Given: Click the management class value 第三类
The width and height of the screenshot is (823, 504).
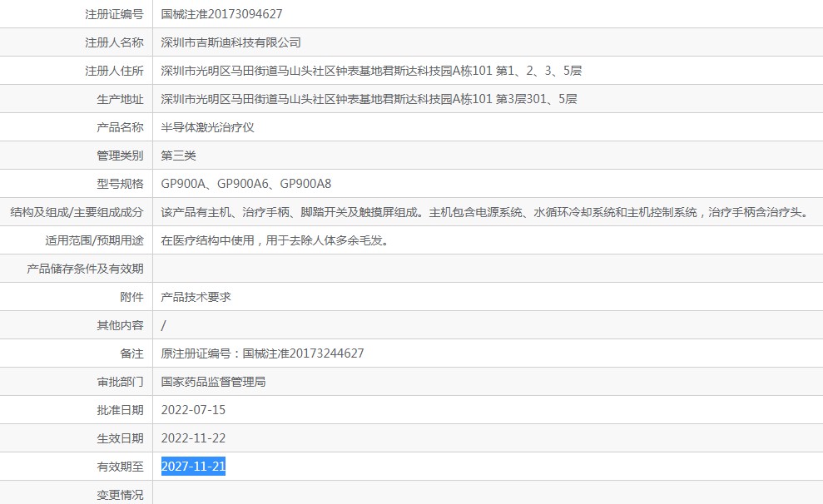Looking at the screenshot, I should (x=178, y=156).
